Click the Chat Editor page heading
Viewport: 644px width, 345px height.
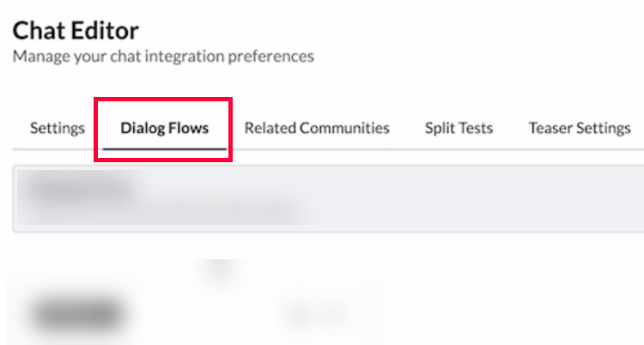click(76, 31)
